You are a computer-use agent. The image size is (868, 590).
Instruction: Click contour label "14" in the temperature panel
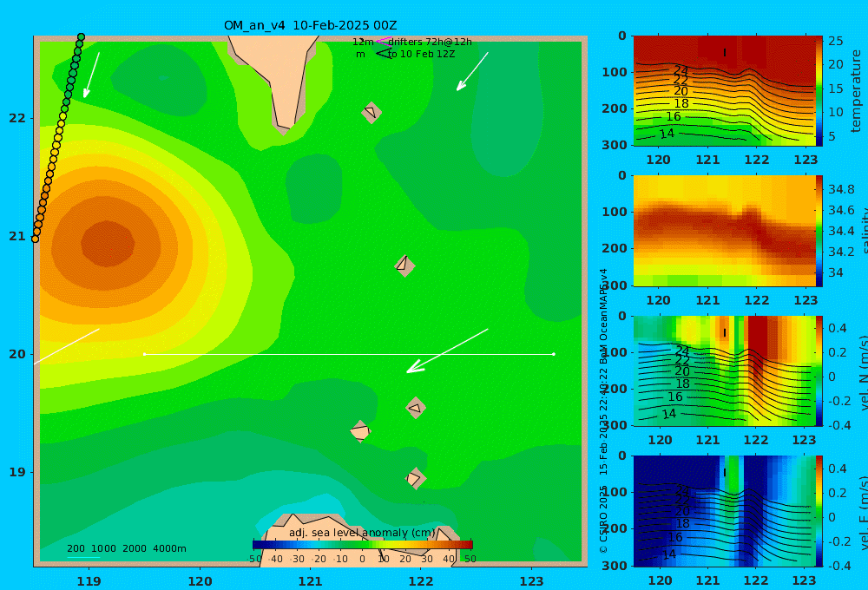(667, 134)
